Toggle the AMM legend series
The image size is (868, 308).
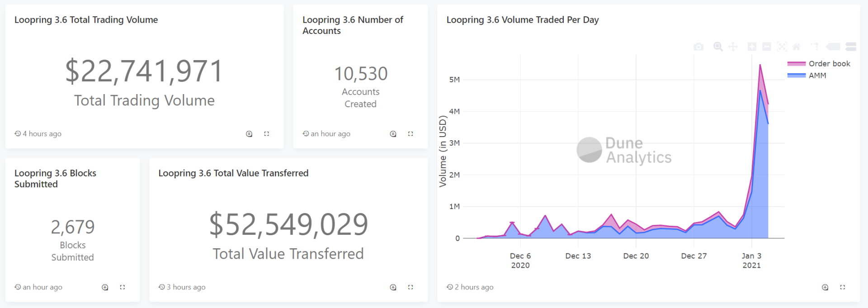pyautogui.click(x=807, y=76)
